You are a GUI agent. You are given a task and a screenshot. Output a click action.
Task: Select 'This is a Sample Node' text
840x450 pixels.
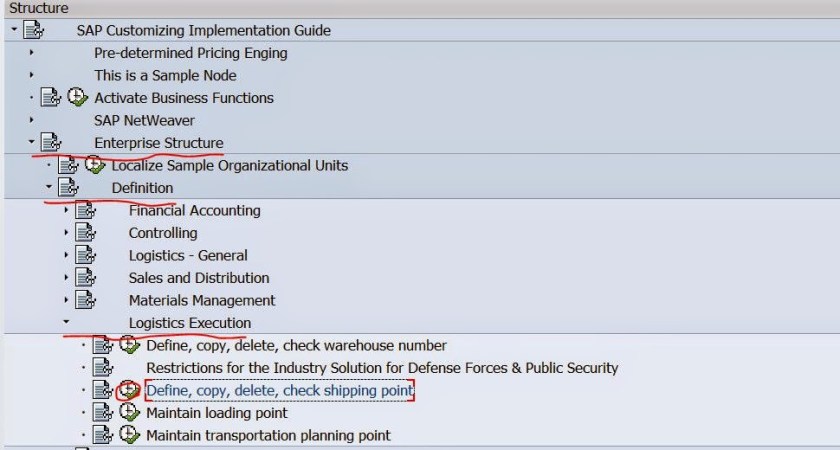(x=166, y=76)
